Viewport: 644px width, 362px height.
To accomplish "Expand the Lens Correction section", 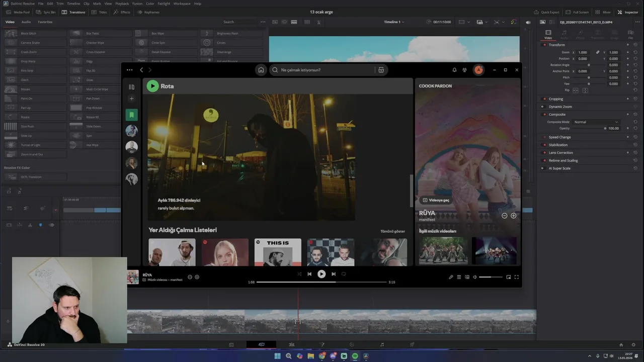I will pos(560,152).
